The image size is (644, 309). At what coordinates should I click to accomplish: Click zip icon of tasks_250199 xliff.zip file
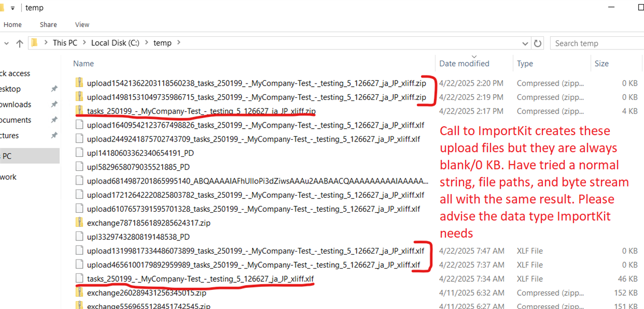(79, 111)
